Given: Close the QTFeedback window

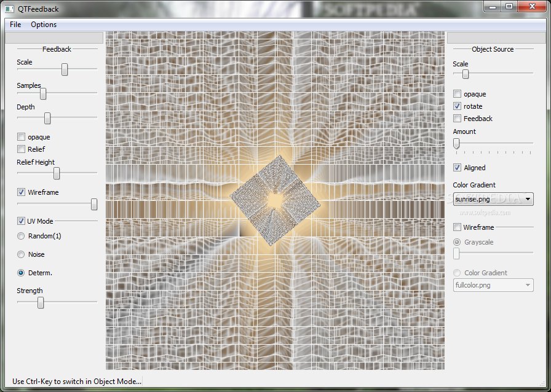Looking at the screenshot, I should pyautogui.click(x=532, y=6).
